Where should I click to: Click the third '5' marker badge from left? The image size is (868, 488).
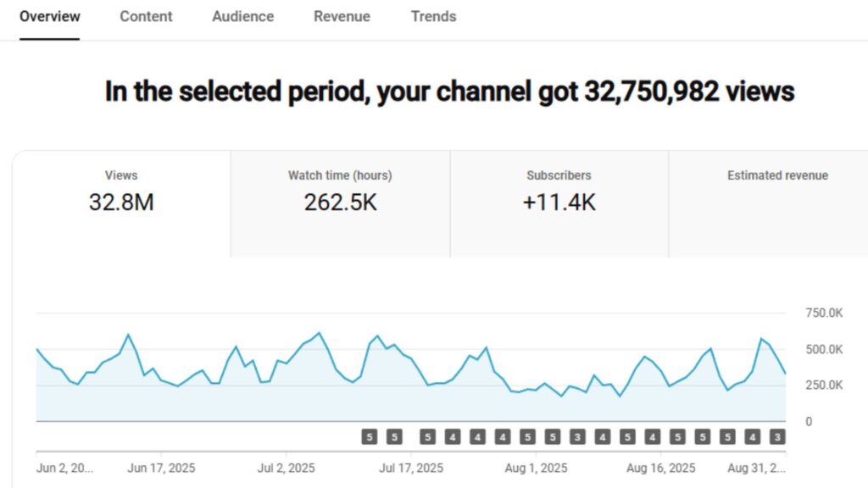click(x=427, y=437)
